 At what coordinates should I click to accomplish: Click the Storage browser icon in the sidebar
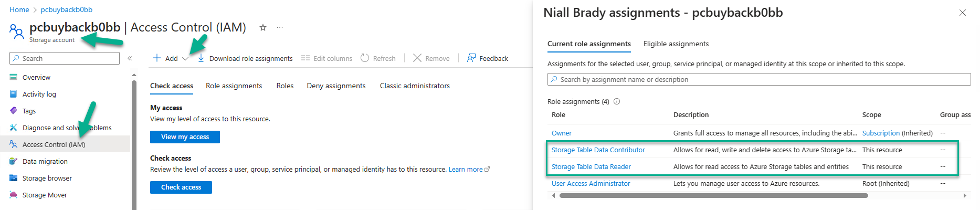pyautogui.click(x=14, y=178)
